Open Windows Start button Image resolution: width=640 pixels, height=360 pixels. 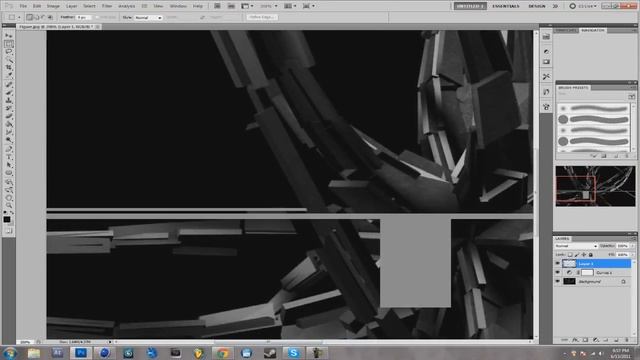pyautogui.click(x=10, y=353)
